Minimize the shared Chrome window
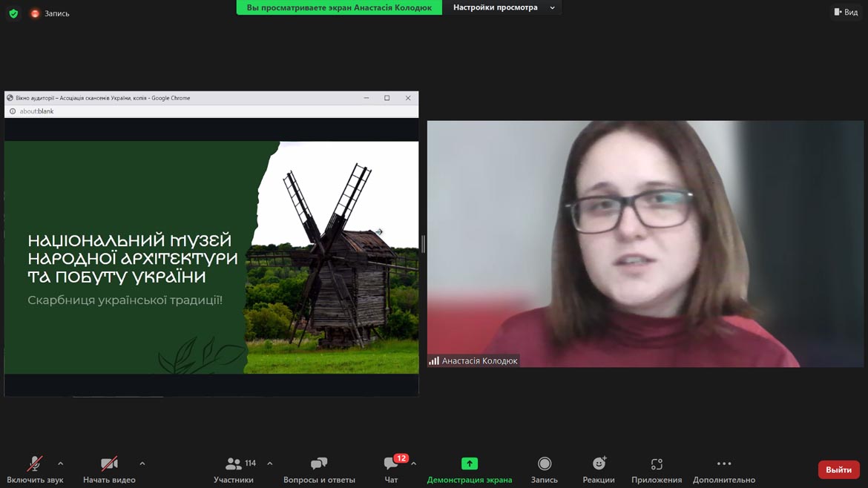The height and width of the screenshot is (488, 868). coord(366,98)
